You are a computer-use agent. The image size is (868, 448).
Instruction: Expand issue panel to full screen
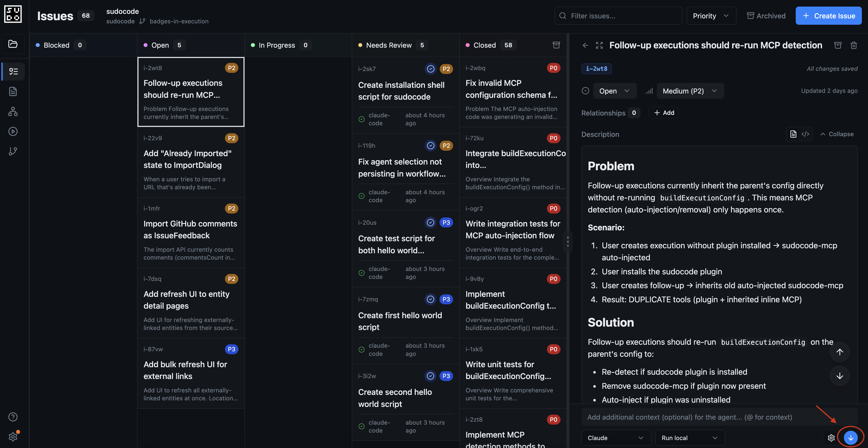[599, 45]
